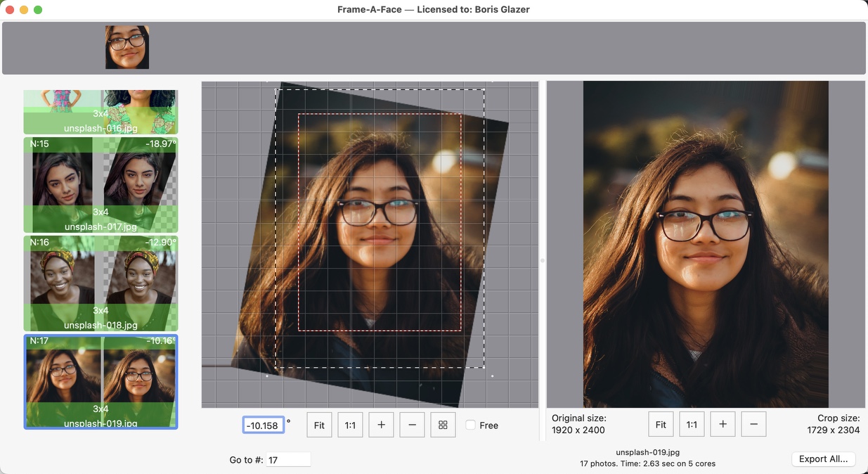Click the face thumbnail in the top filmstrip
The image size is (868, 474).
pos(127,47)
